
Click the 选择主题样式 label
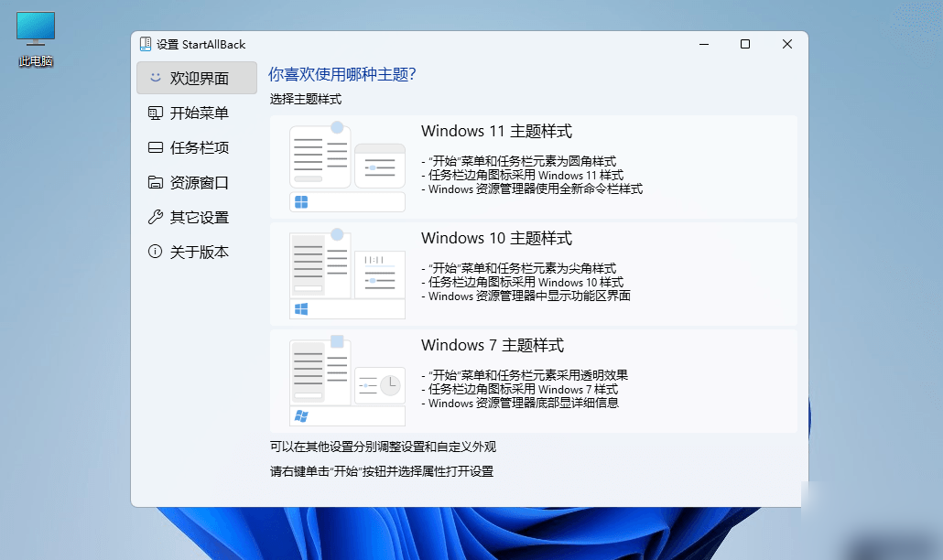(306, 99)
